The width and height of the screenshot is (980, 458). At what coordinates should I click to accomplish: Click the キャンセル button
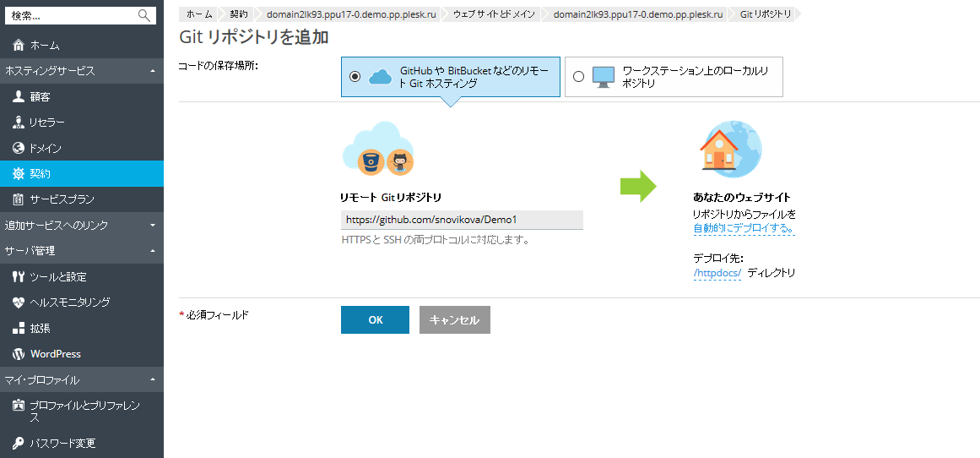[454, 320]
